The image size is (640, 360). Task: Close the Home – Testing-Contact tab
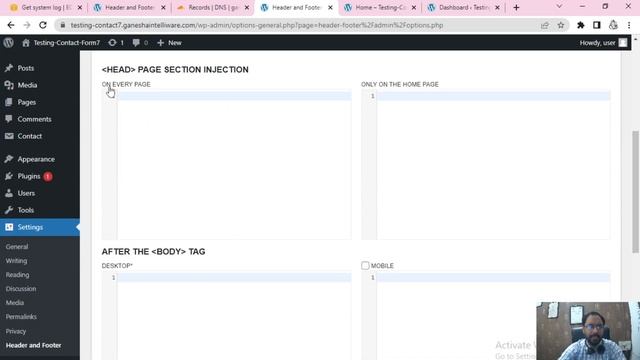413,7
